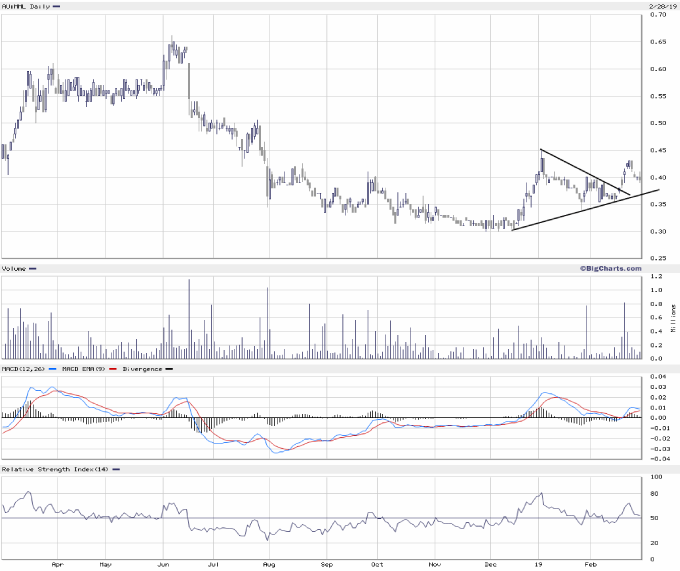
Task: Select the red MACD EMA color swatch
Action: coord(115,368)
